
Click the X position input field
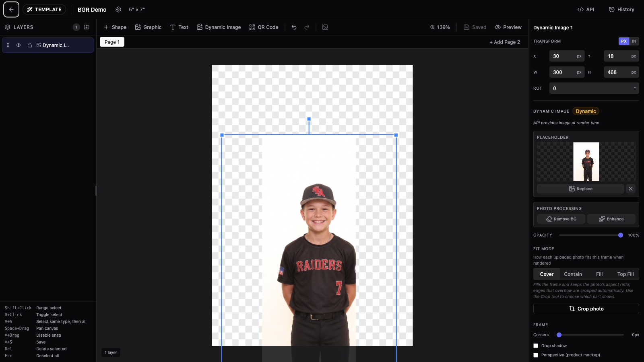567,56
